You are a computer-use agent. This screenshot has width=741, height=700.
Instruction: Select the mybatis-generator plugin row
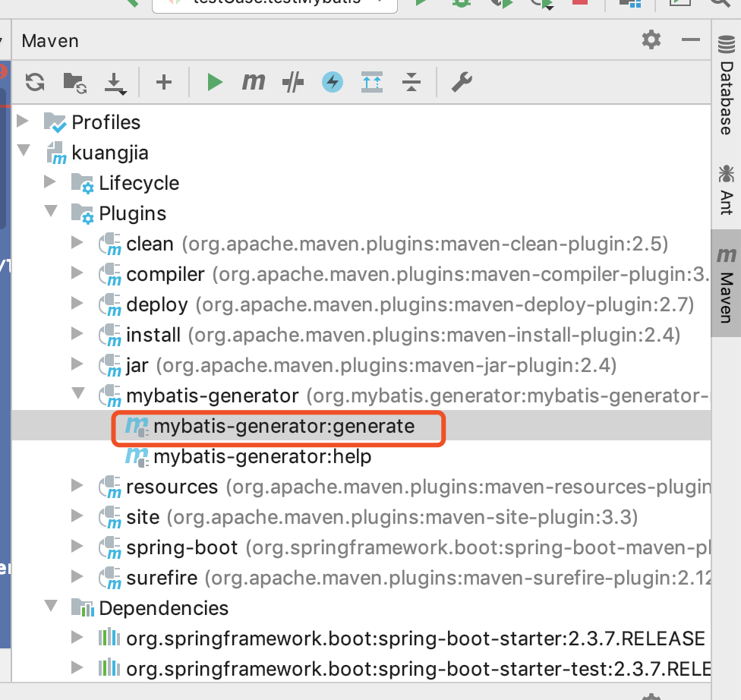click(x=361, y=396)
